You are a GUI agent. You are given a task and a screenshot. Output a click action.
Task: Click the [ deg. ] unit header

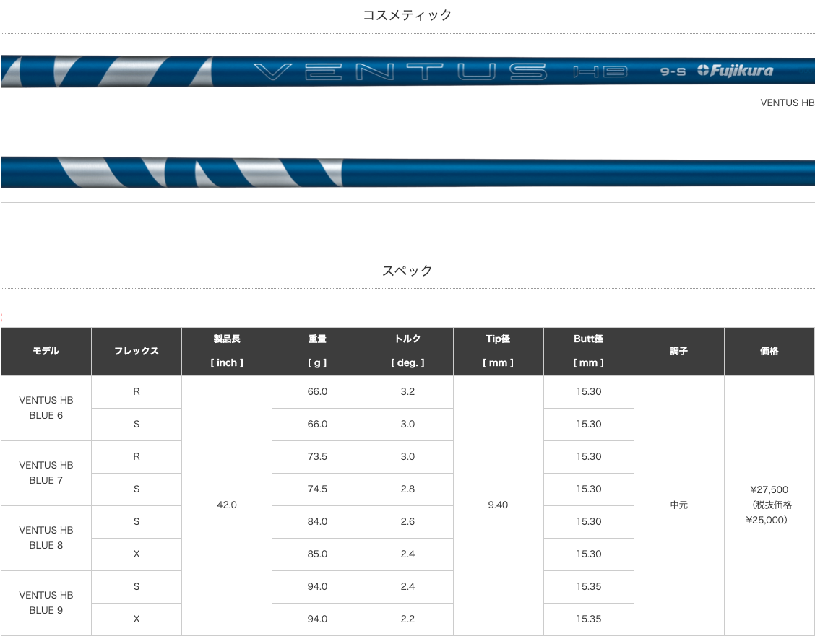(407, 363)
